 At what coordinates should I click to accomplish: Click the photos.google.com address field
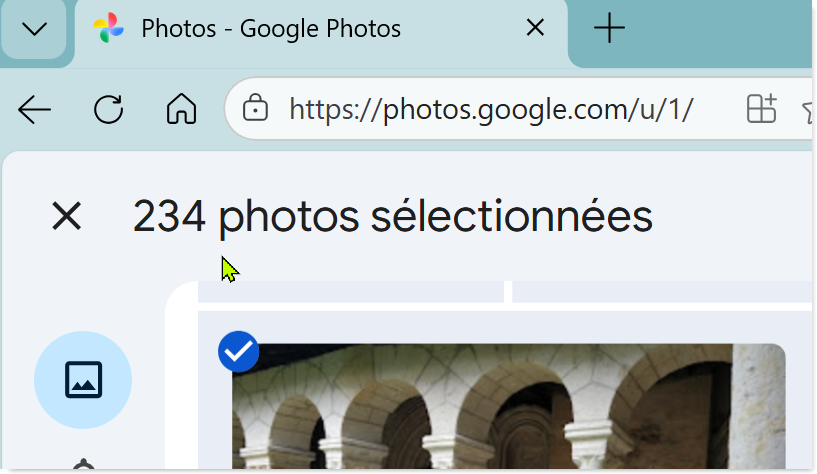coord(490,108)
